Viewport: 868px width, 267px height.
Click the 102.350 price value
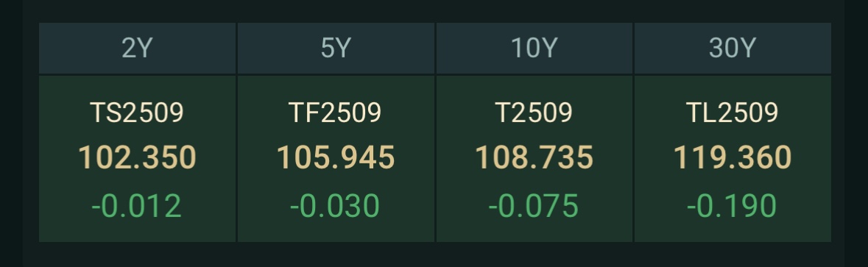tap(137, 157)
